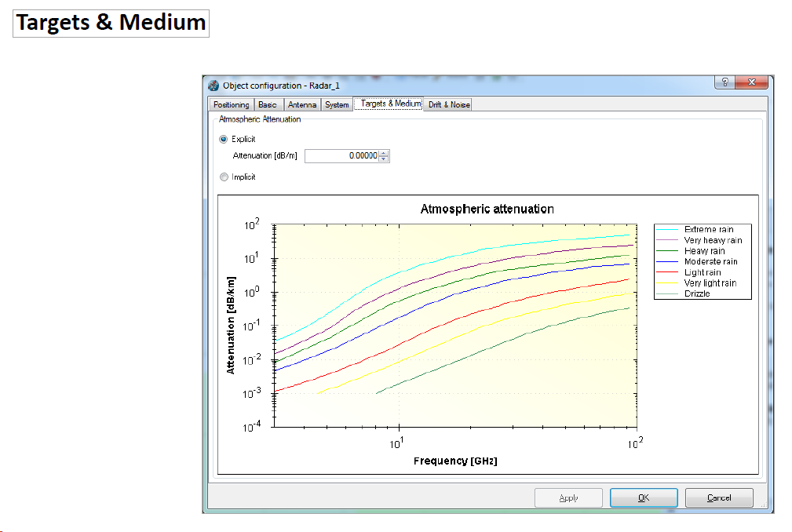Switch to the Antenna tab
This screenshot has width=792, height=532.
pos(302,104)
